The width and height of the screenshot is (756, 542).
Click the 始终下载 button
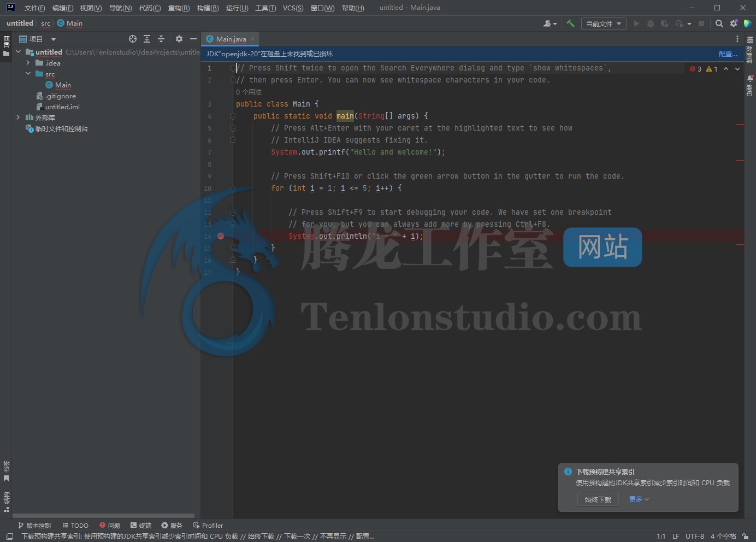(598, 499)
